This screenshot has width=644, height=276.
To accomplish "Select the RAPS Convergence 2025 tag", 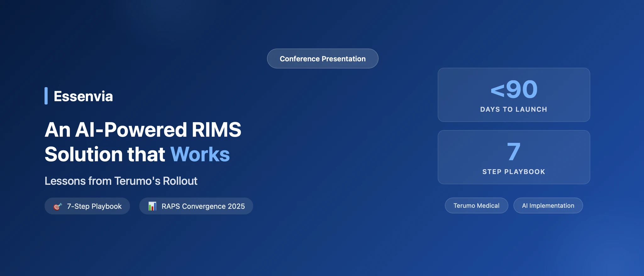I will click(196, 206).
